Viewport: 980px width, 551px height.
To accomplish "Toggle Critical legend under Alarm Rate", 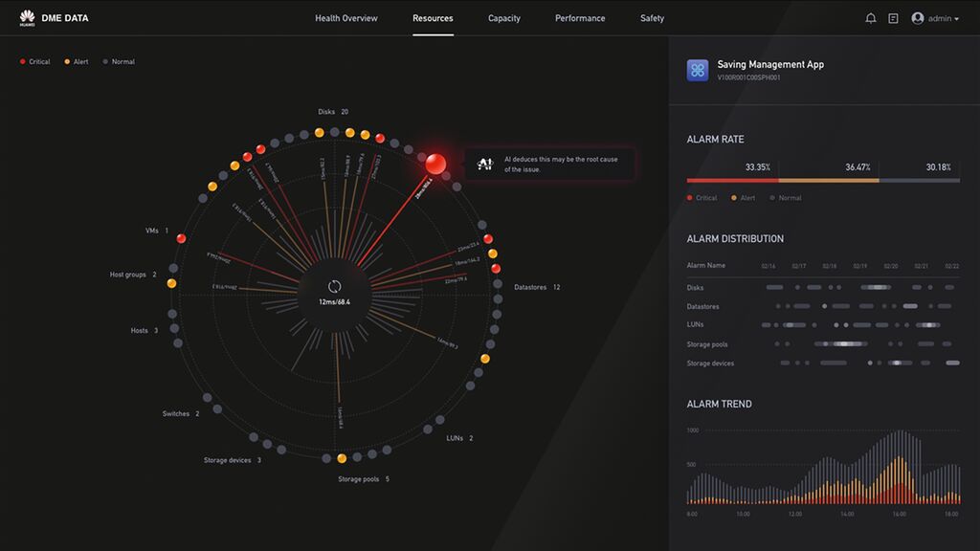I will point(702,198).
